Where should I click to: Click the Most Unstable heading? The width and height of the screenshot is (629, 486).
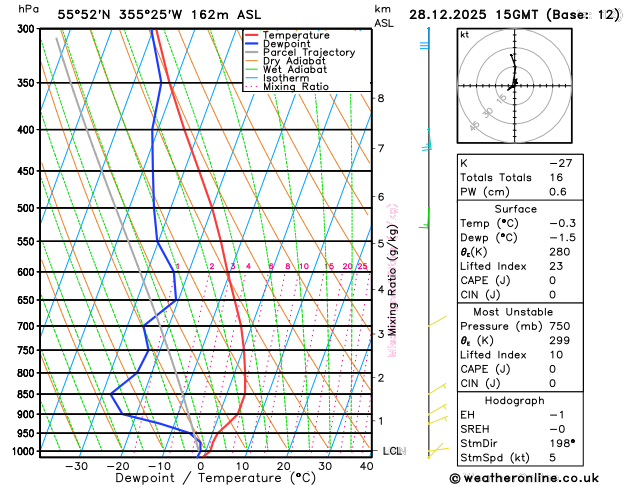coord(513,312)
